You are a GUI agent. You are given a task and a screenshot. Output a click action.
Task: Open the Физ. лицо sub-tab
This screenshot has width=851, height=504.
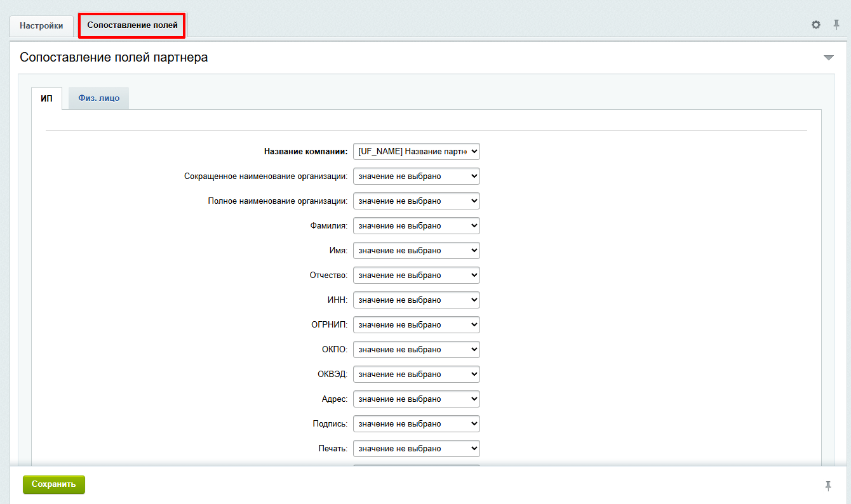coord(98,98)
